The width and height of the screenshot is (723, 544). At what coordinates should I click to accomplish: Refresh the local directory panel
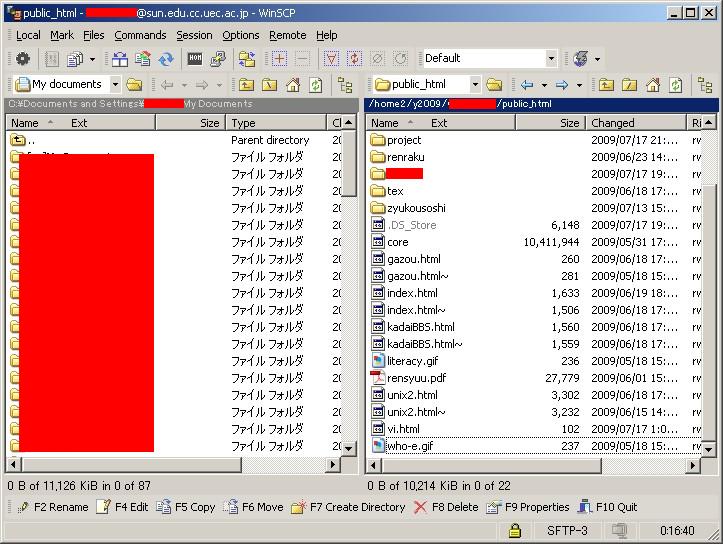pos(316,85)
